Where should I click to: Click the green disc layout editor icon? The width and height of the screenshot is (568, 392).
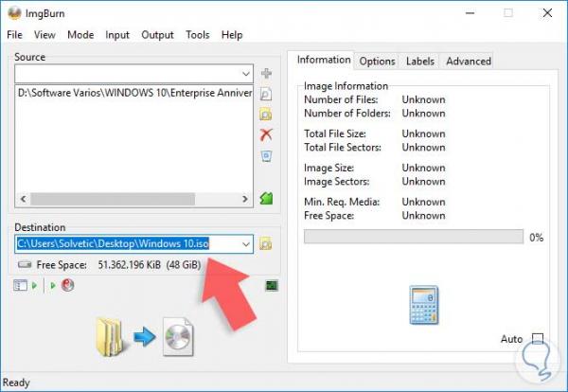[x=266, y=198]
